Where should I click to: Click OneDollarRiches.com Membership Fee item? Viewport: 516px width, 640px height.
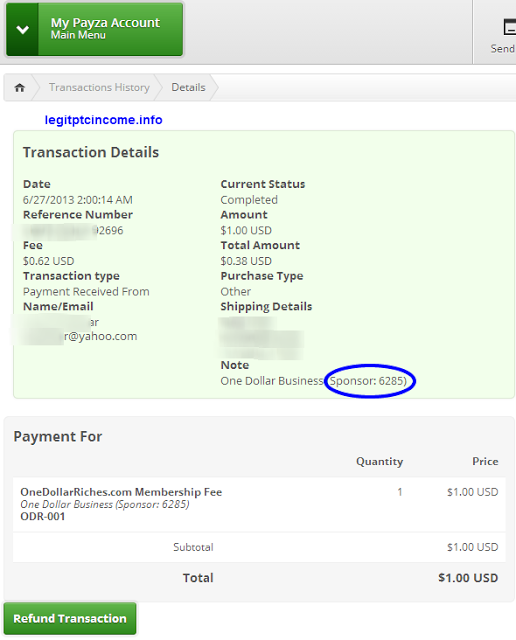[x=121, y=492]
